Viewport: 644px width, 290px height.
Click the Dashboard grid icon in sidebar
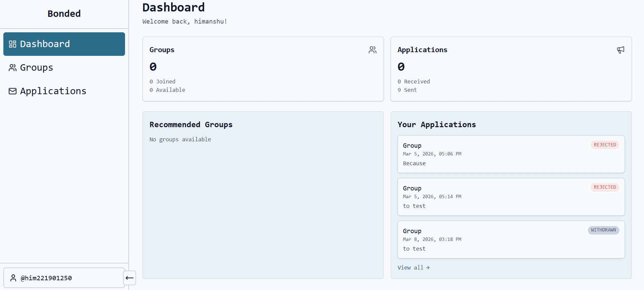12,44
